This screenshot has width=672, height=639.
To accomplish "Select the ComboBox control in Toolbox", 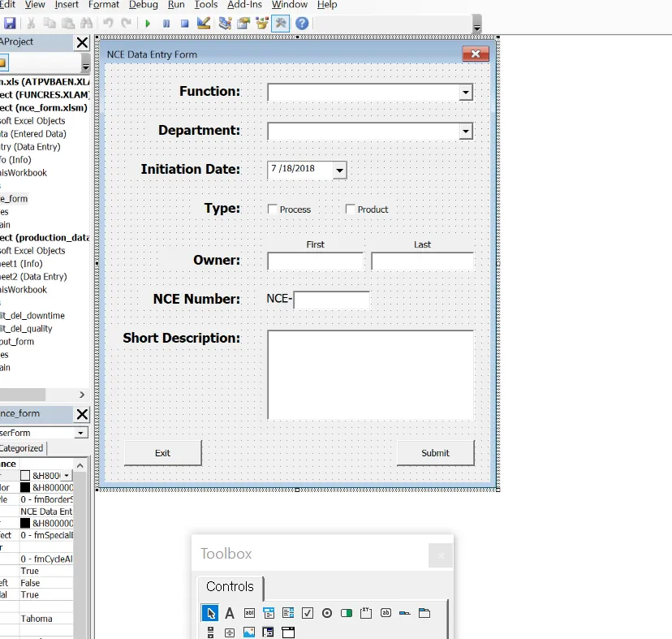I will pos(269,613).
